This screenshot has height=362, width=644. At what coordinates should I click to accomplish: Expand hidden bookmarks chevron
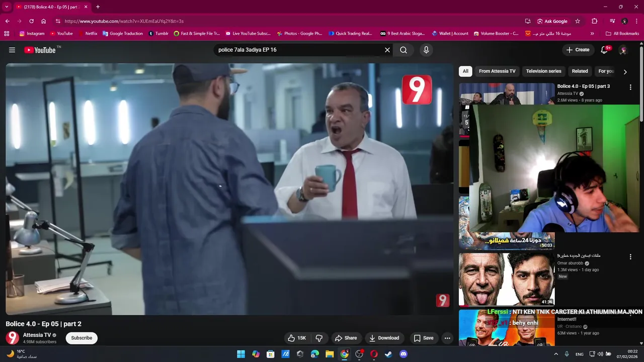pos(592,34)
